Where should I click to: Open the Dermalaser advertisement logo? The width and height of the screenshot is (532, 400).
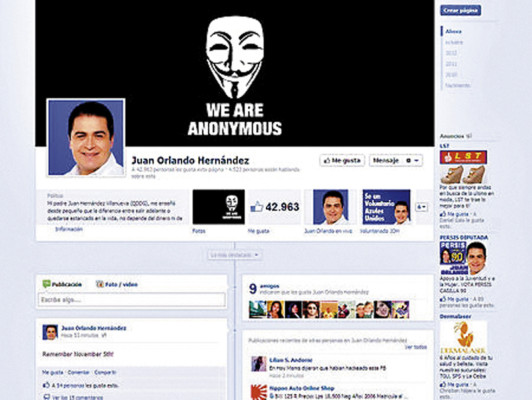(463, 337)
